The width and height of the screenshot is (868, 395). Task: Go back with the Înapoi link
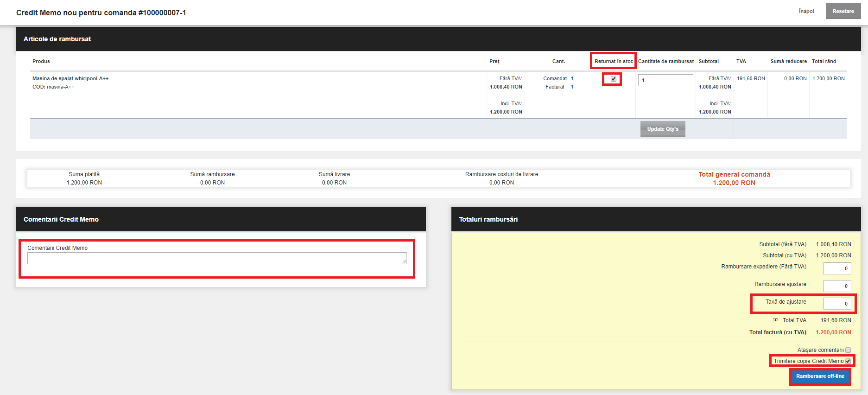(x=806, y=11)
